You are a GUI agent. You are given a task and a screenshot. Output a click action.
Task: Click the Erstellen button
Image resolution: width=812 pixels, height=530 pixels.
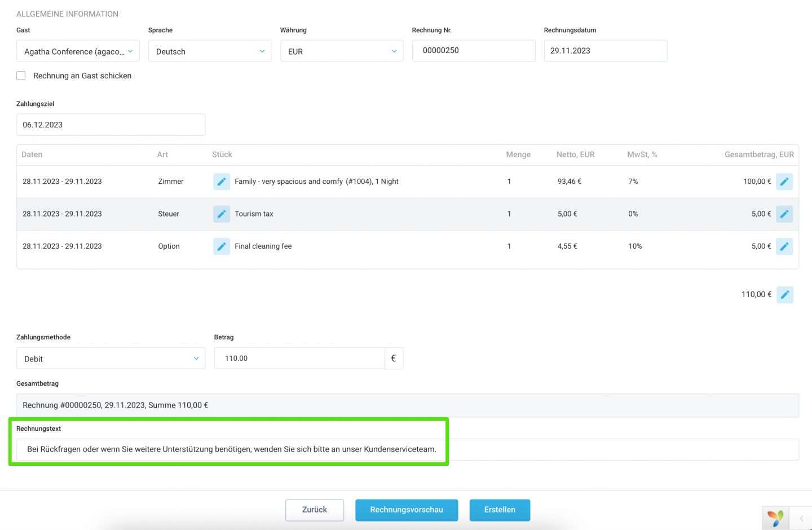click(x=500, y=510)
